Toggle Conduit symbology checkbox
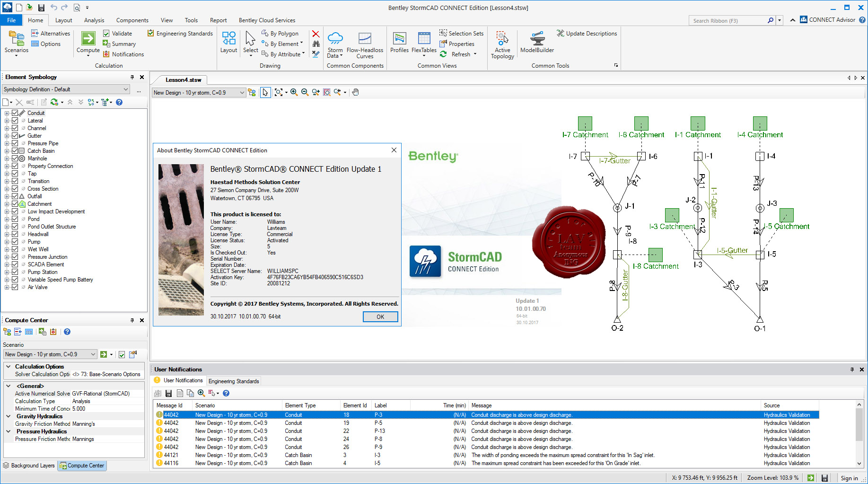The width and height of the screenshot is (868, 484). pos(15,113)
